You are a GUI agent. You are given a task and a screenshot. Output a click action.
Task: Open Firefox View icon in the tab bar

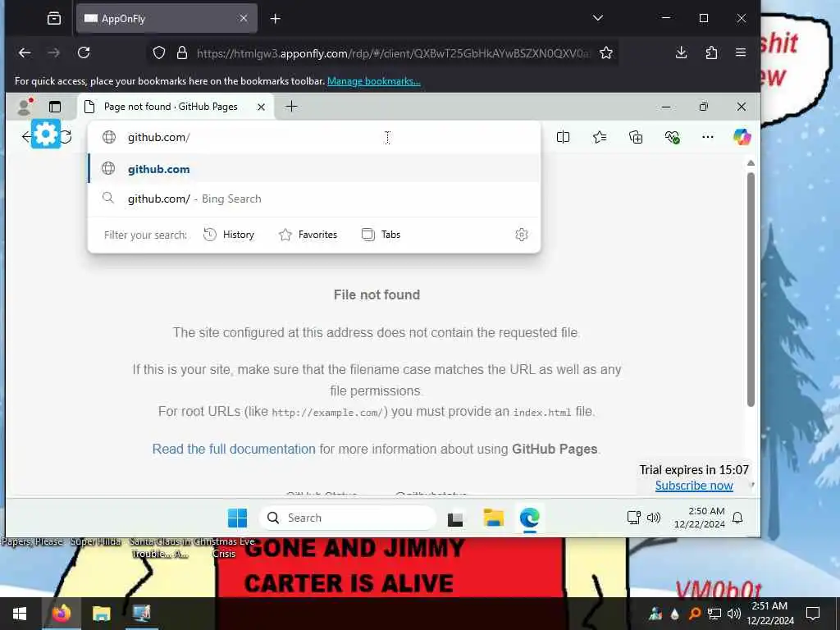click(53, 19)
